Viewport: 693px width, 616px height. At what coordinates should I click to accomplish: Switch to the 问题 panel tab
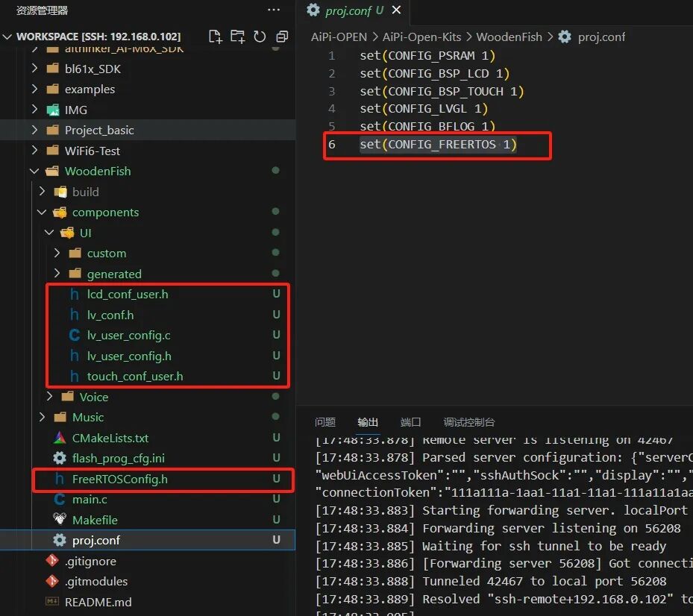coord(325,422)
